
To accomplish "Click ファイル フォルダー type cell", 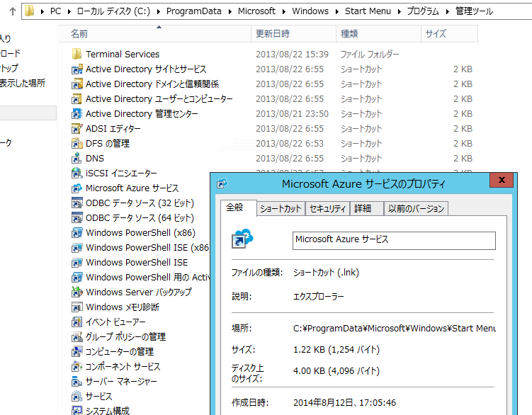I will pos(370,55).
